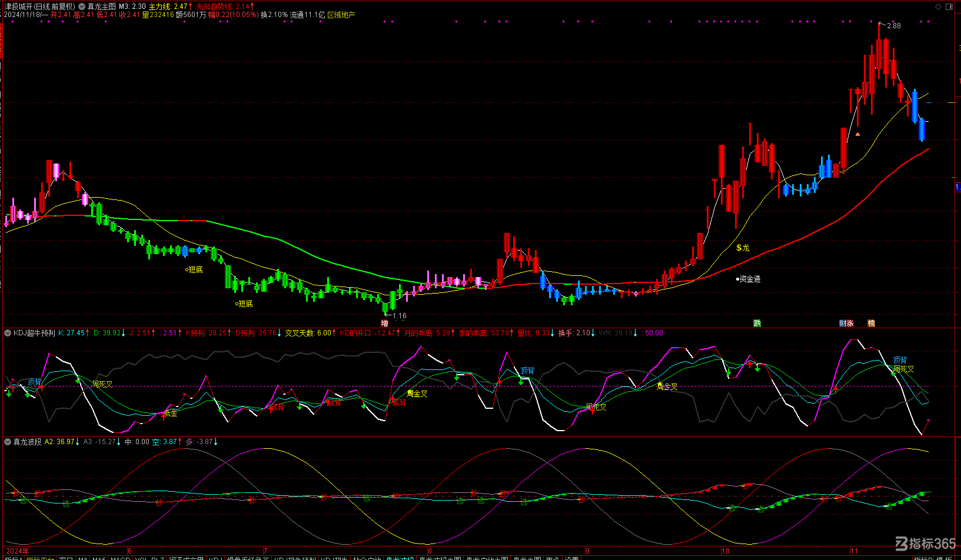The width and height of the screenshot is (961, 560).
Task: Click the 底金 label in KDJ panel
Action: (x=170, y=414)
